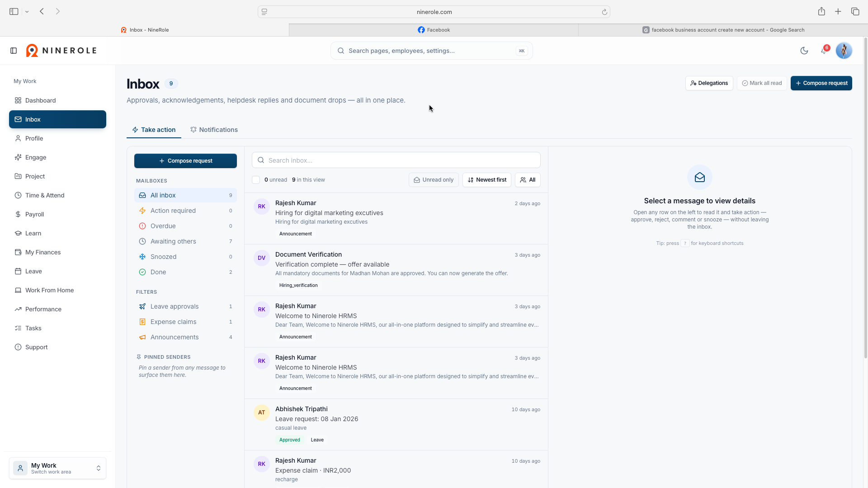Open Hiring for digital marketing message
Viewport: 868px width, 488px height.
coord(396,219)
